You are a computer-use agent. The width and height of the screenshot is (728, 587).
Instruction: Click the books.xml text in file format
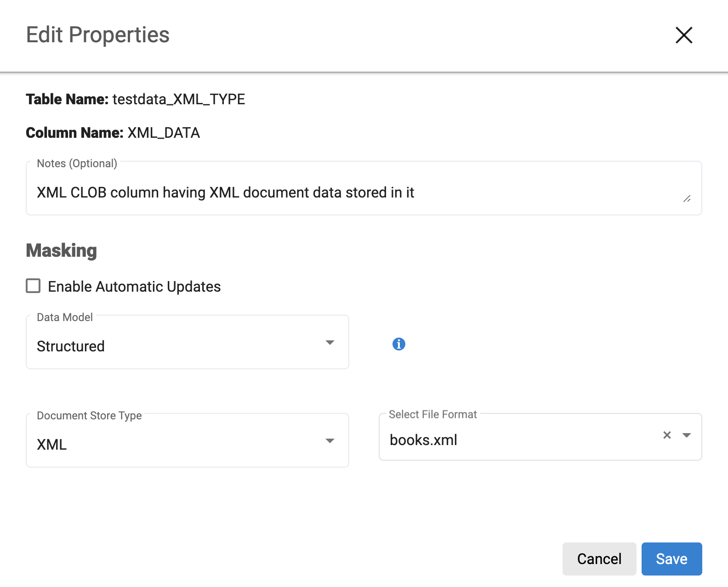[x=423, y=440]
